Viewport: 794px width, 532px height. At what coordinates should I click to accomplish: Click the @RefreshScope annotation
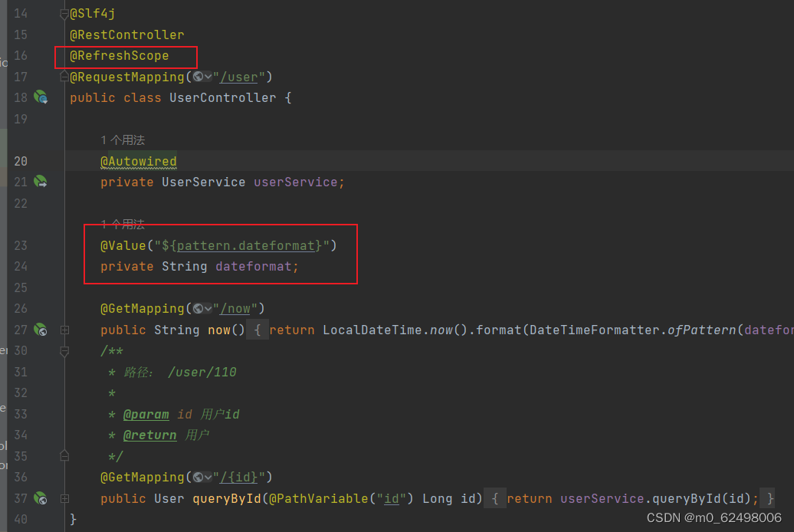(x=120, y=56)
